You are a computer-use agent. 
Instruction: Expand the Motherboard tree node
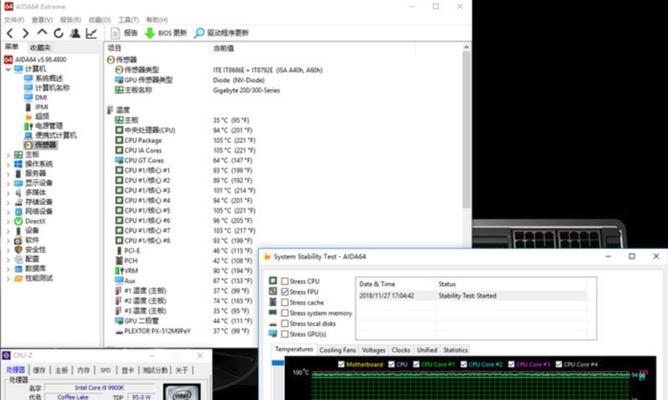[8, 155]
